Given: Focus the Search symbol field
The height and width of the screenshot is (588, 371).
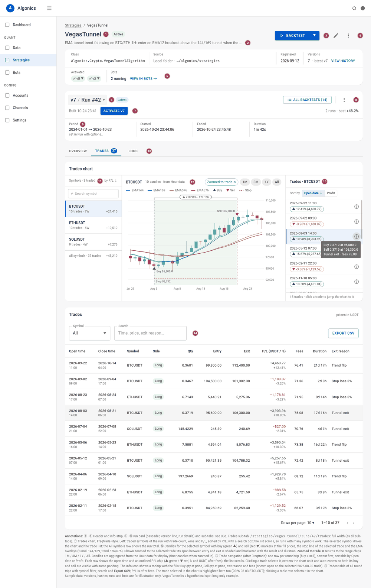Looking at the screenshot, I should 93,194.
